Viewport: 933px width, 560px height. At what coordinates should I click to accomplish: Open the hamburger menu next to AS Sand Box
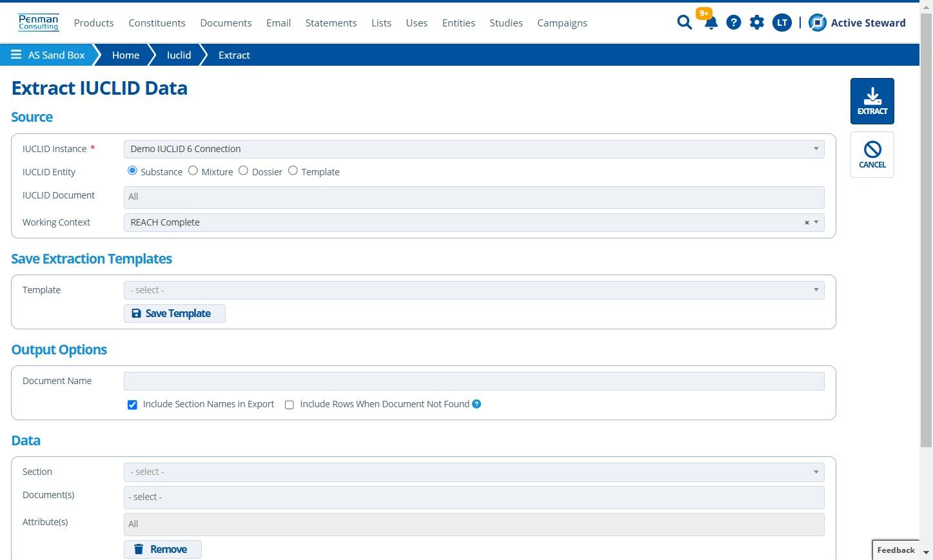pos(16,55)
